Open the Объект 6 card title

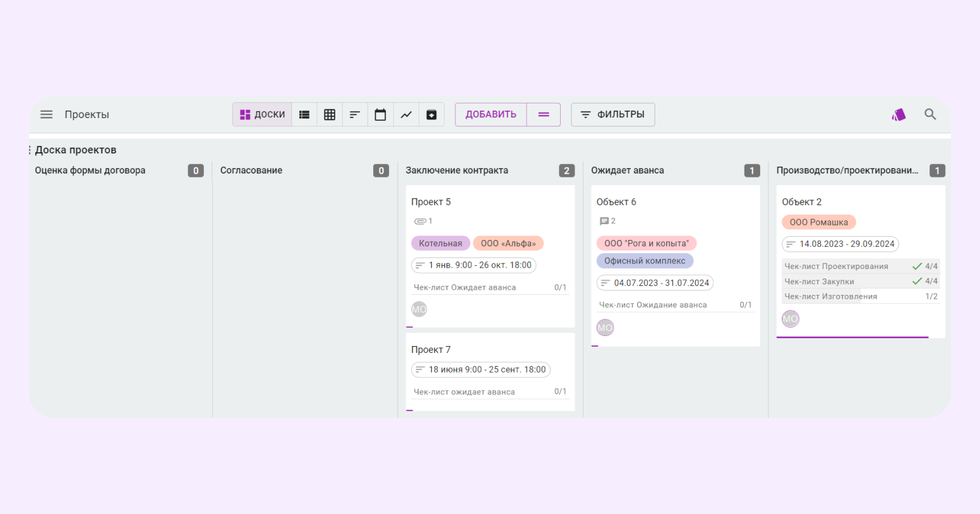[x=616, y=202]
